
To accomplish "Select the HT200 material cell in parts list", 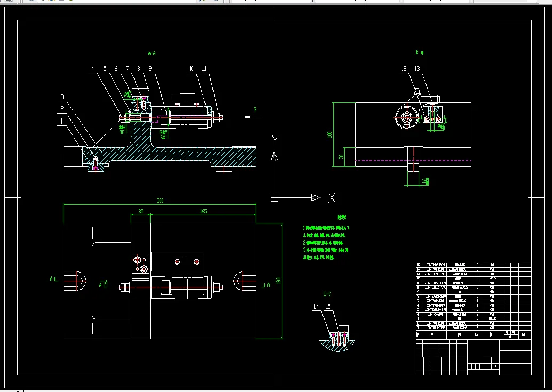I will tap(492, 319).
